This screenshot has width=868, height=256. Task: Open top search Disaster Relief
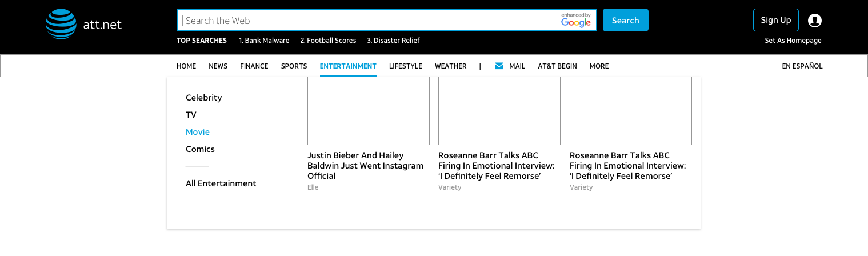click(x=393, y=41)
